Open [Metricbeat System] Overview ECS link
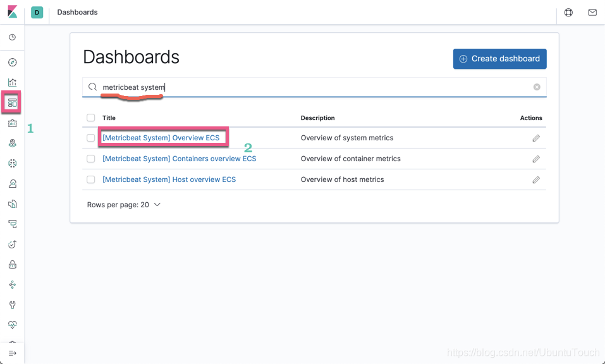Viewport: 605px width, 364px height. [161, 138]
